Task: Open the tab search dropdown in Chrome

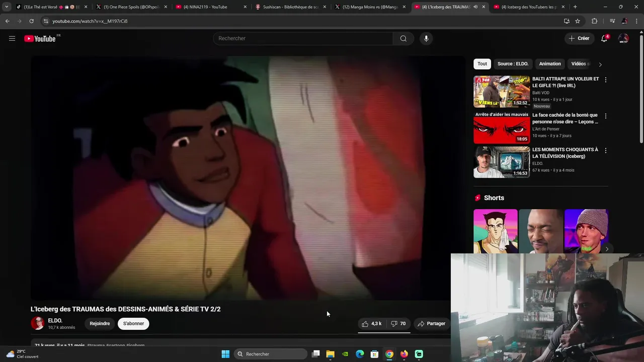Action: click(7, 7)
